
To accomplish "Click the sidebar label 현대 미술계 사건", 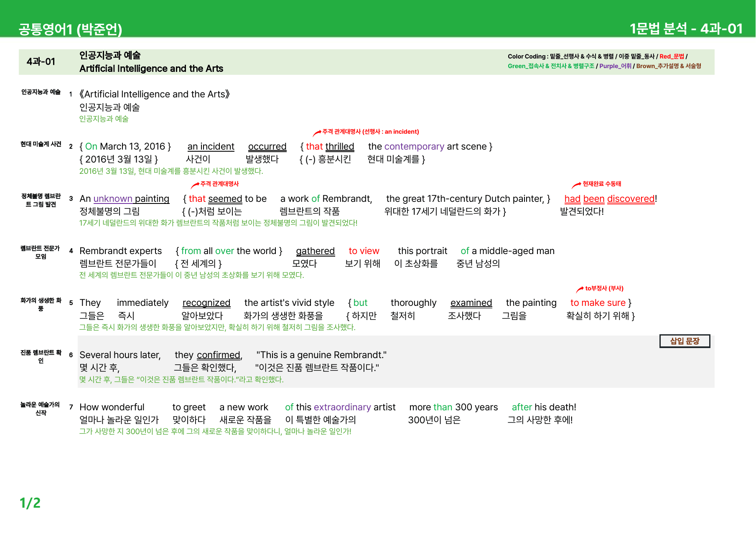I will click(x=41, y=144).
